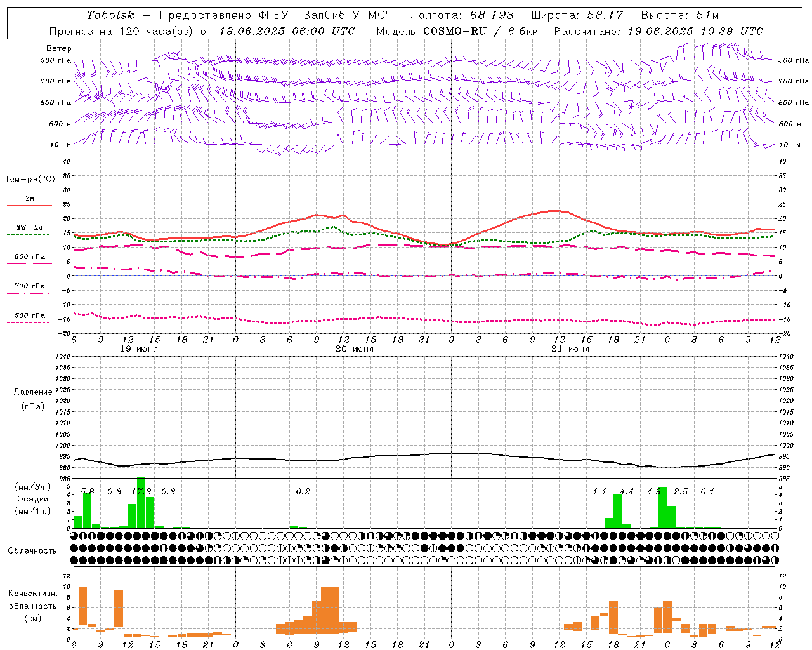Click the "Осадки" precipitation label
The width and height of the screenshot is (812, 650).
32,499
